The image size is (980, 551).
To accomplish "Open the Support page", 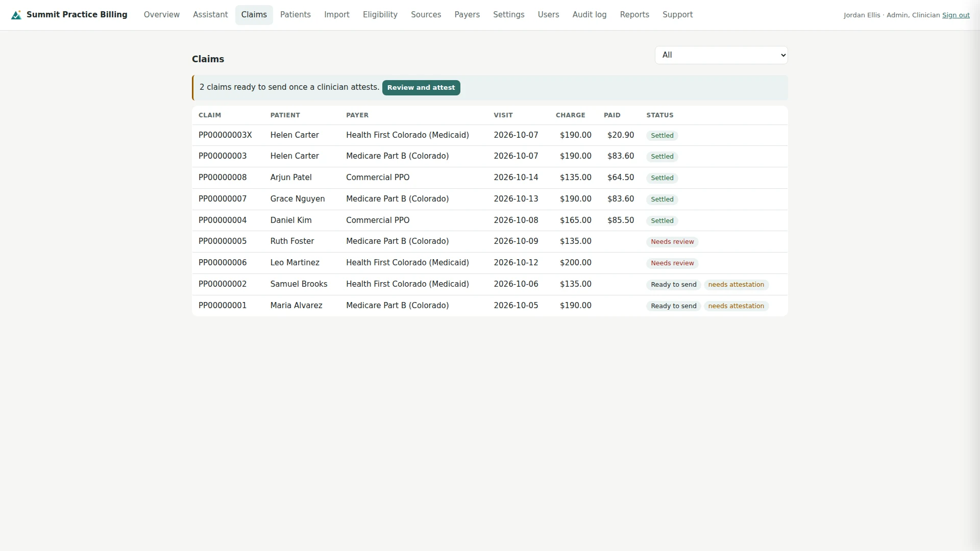I will click(678, 15).
